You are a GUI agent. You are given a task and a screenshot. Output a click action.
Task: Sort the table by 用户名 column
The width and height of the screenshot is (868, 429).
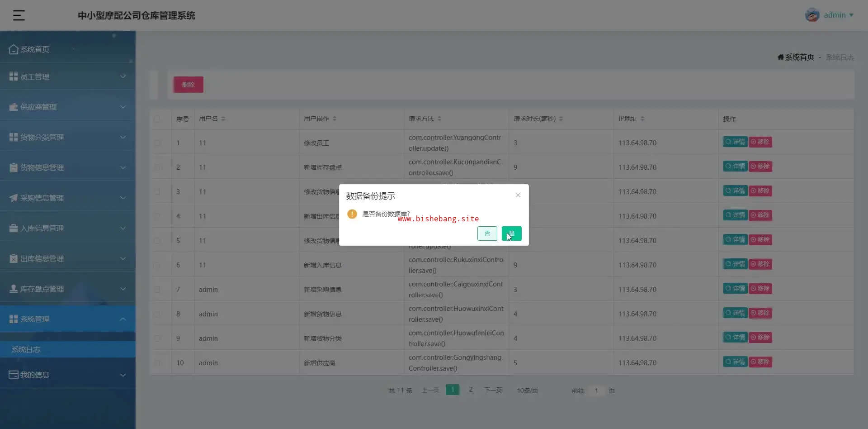223,119
